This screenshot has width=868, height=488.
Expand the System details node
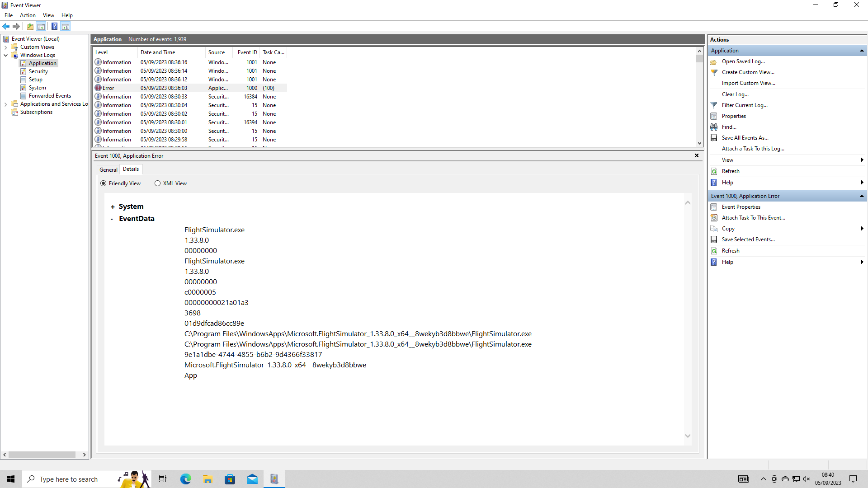click(x=113, y=207)
